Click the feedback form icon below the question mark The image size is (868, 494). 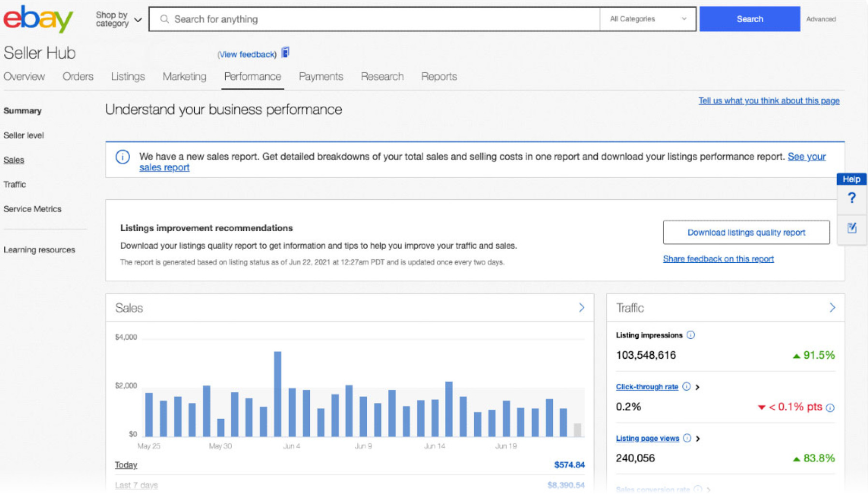pos(851,228)
